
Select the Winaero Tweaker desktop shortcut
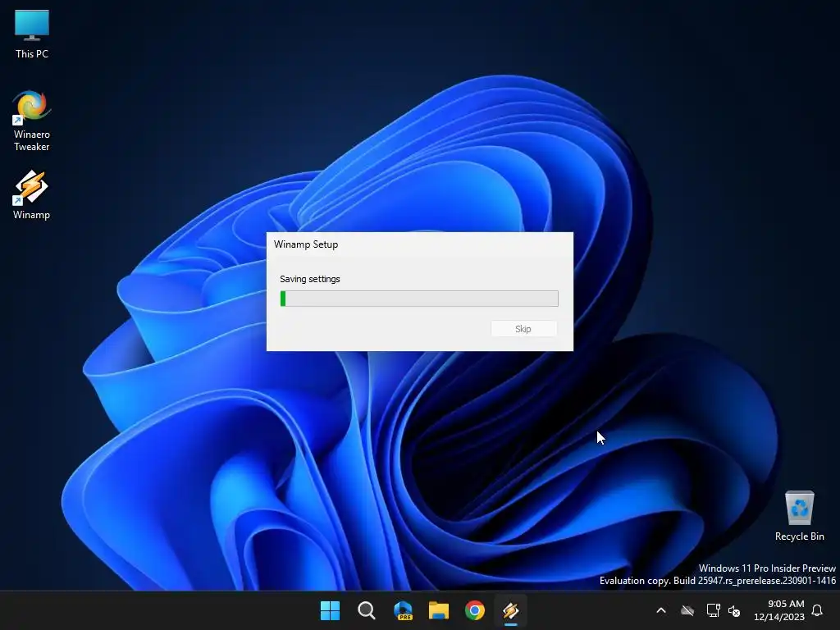click(32, 121)
